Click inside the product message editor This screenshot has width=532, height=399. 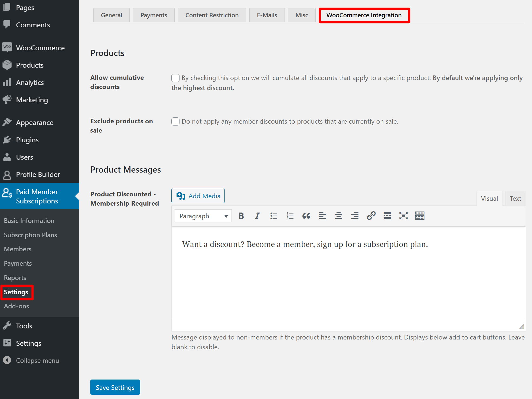(348, 273)
